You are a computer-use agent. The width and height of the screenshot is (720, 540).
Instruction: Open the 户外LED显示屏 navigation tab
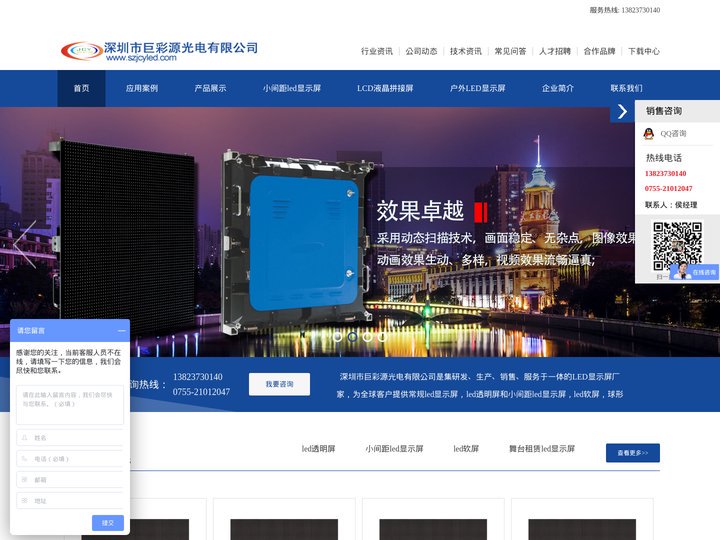(x=478, y=88)
